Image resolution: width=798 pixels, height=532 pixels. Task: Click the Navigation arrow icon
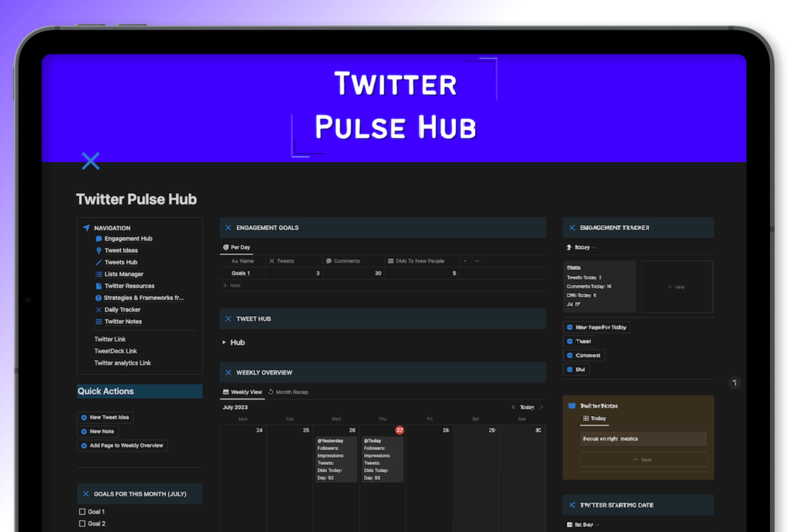[x=86, y=227]
